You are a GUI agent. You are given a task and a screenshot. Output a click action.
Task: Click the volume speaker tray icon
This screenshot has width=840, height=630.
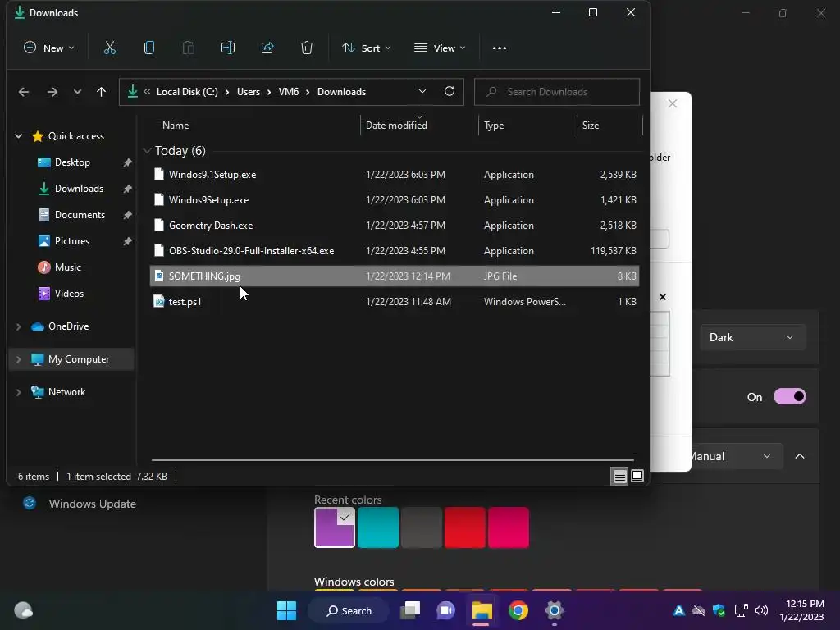coord(761,610)
